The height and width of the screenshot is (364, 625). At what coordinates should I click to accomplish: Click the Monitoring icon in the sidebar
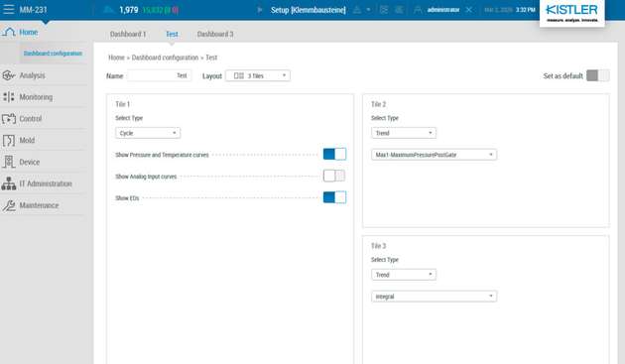tap(8, 97)
